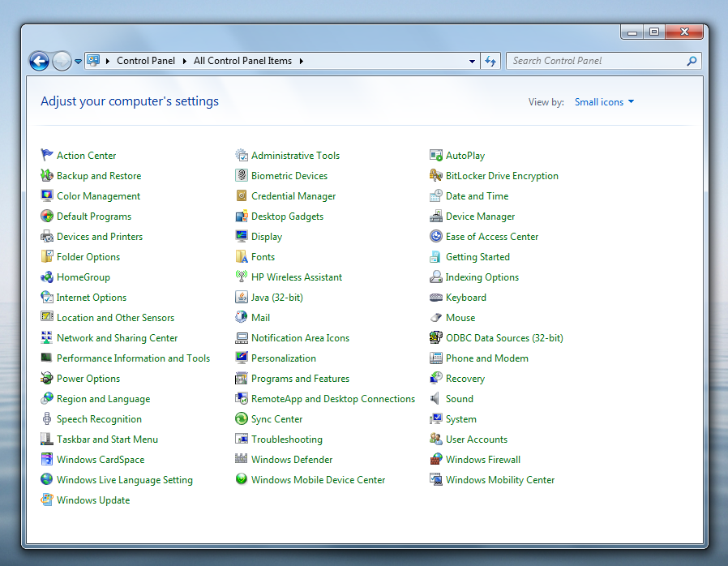The image size is (728, 566).
Task: Click the Java (32-bit) coffee cup icon
Action: point(242,298)
